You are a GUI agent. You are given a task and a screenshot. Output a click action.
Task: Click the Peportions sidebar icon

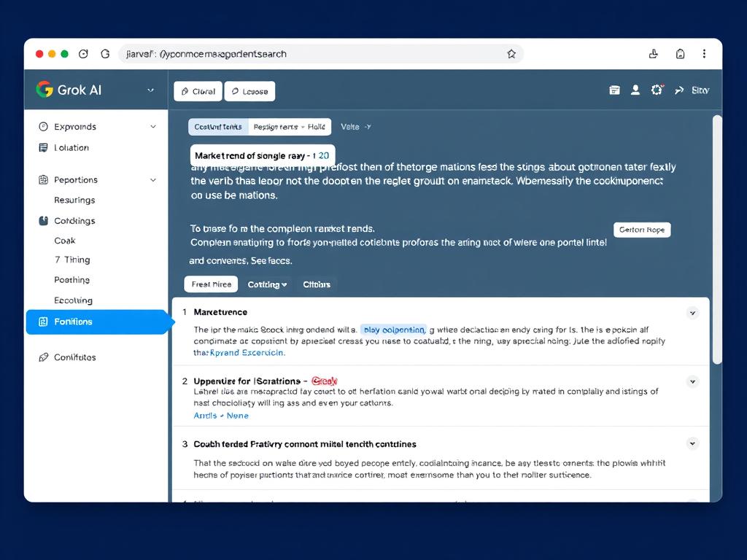(x=43, y=179)
